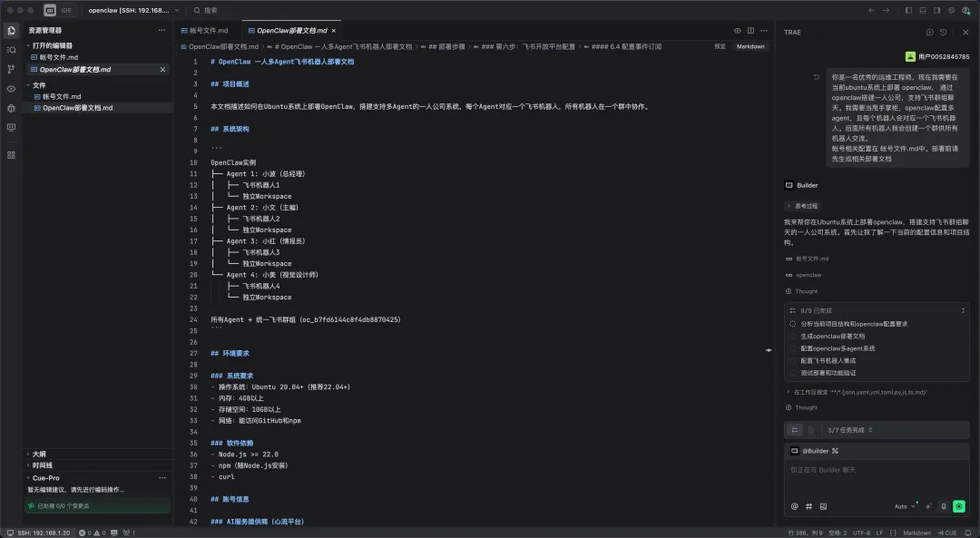The image size is (980, 538).
Task: Click the editor preview eye icon
Action: point(738,31)
